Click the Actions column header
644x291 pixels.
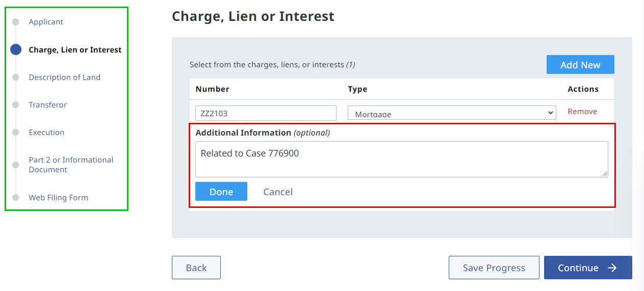tap(583, 89)
